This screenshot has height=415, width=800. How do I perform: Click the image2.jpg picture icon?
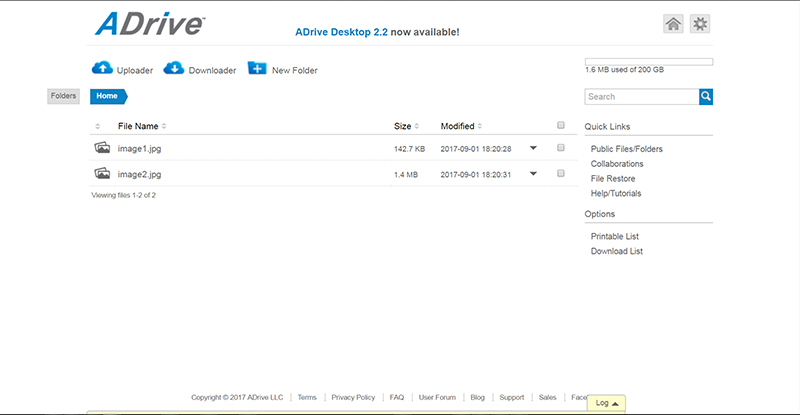(102, 174)
